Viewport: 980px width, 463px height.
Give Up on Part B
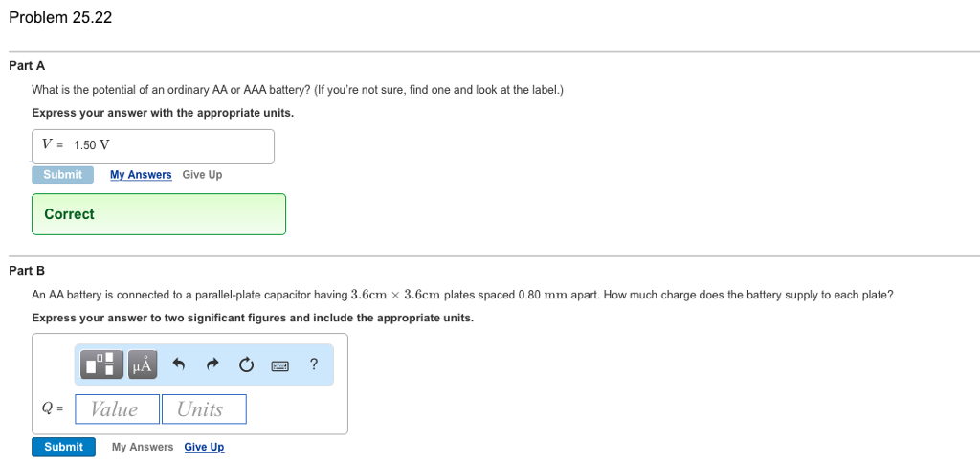click(204, 447)
